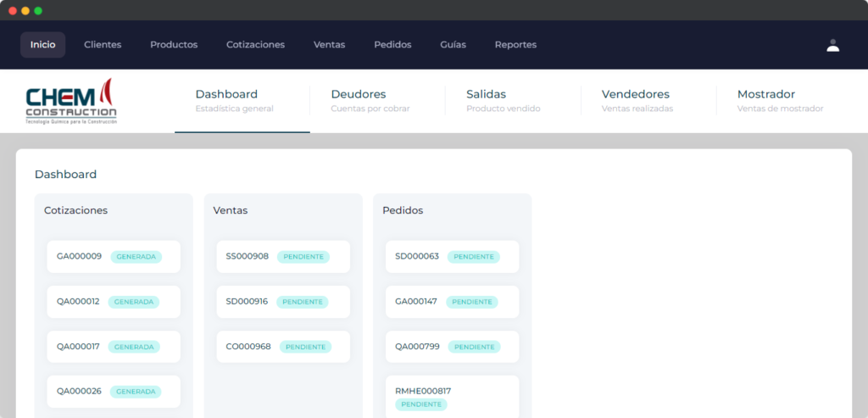
Task: Select the Dashboard Estadística general tab
Action: (242, 101)
